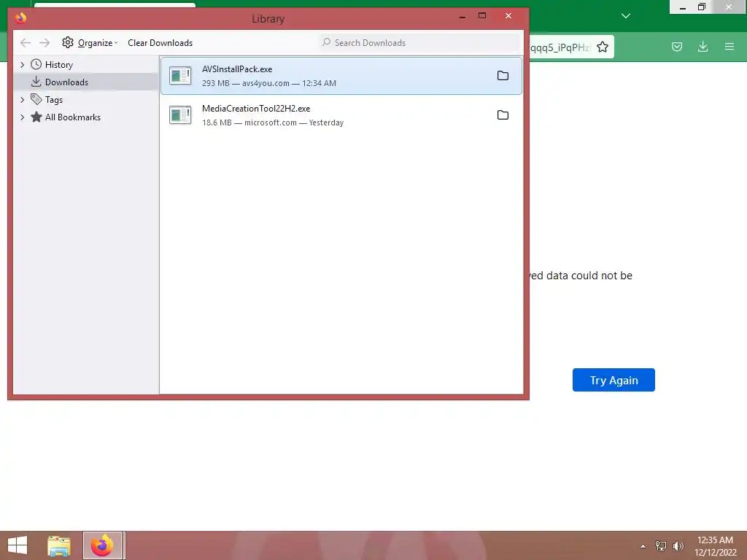This screenshot has height=560, width=747.
Task: Open the volume tray icon
Action: (678, 545)
